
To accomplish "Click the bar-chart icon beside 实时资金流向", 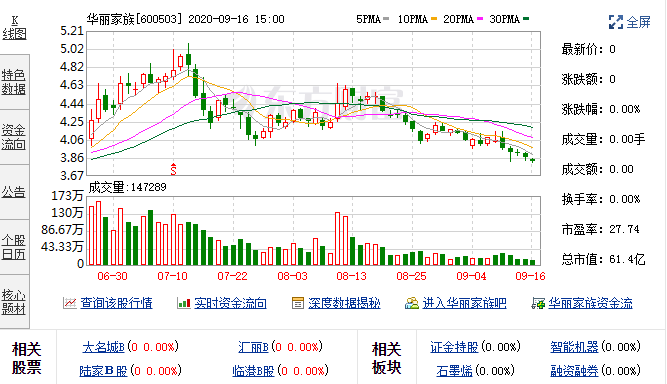I will (184, 303).
